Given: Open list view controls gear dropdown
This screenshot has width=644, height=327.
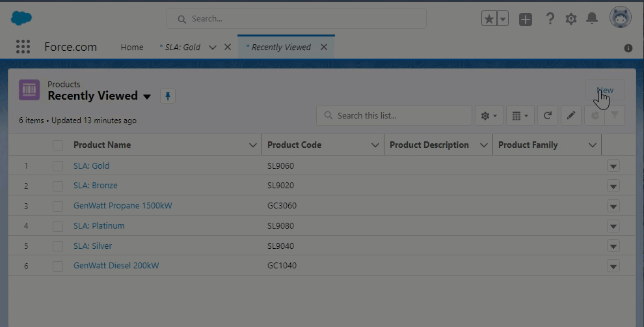Looking at the screenshot, I should 489,116.
